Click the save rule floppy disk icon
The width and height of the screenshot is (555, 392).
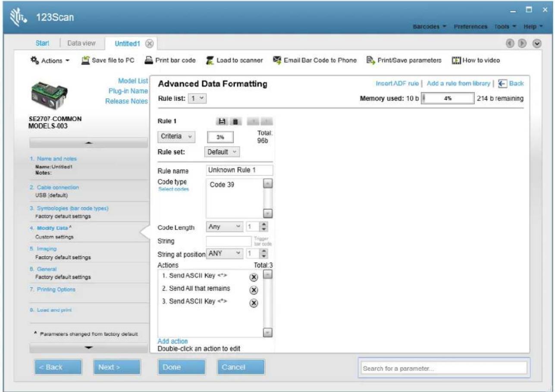pos(223,122)
